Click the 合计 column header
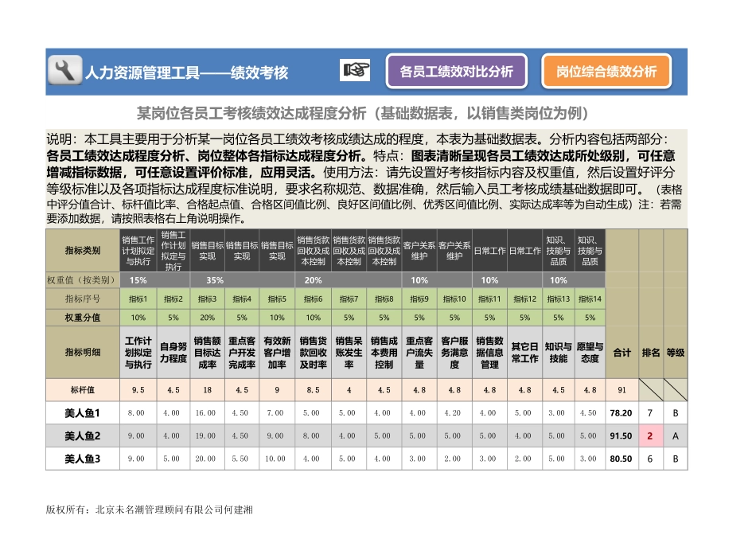The image size is (756, 535). 622,352
